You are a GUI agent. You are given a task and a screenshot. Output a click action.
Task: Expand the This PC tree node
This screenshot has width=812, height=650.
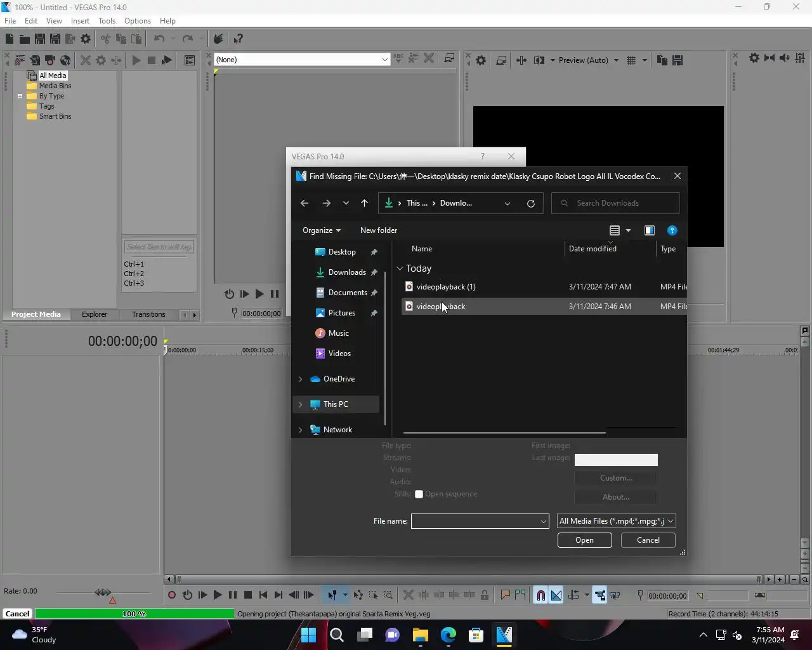tap(301, 404)
